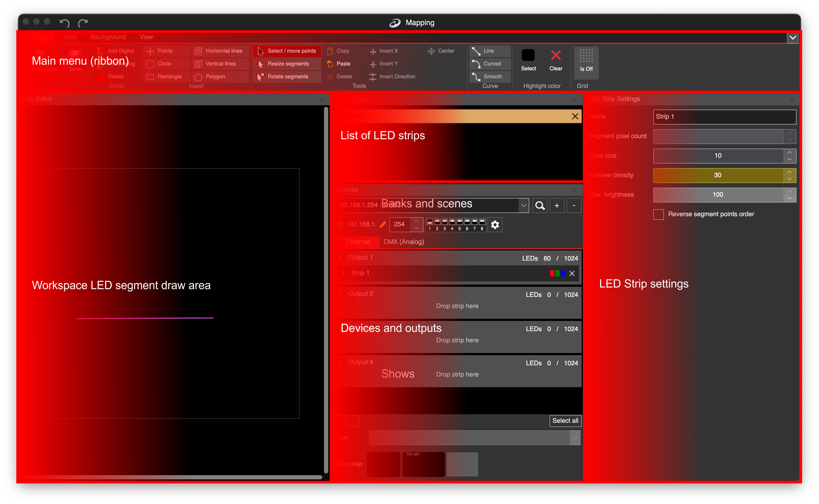Open the Type dropdown
Screen dimensions: 819x504
[575, 438]
